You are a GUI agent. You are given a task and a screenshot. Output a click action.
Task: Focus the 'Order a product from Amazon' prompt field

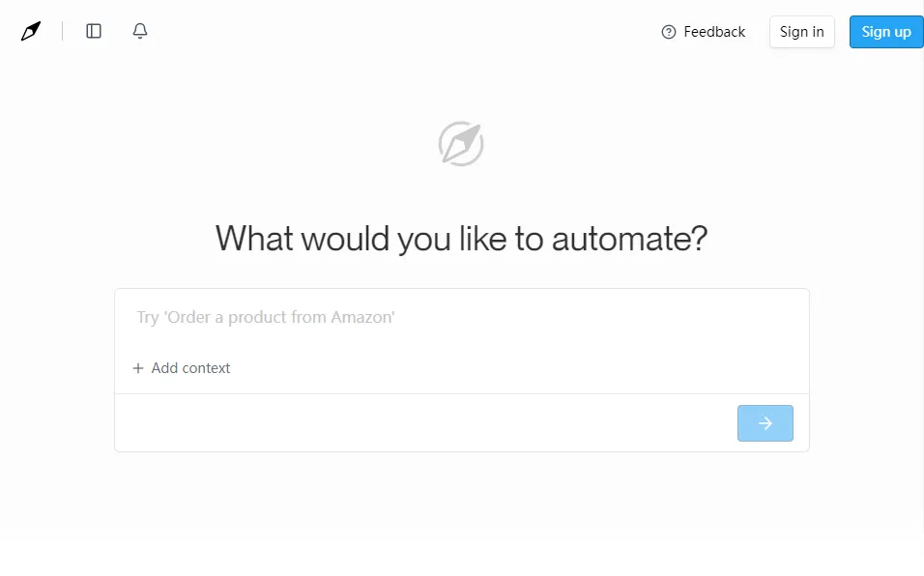tap(460, 317)
